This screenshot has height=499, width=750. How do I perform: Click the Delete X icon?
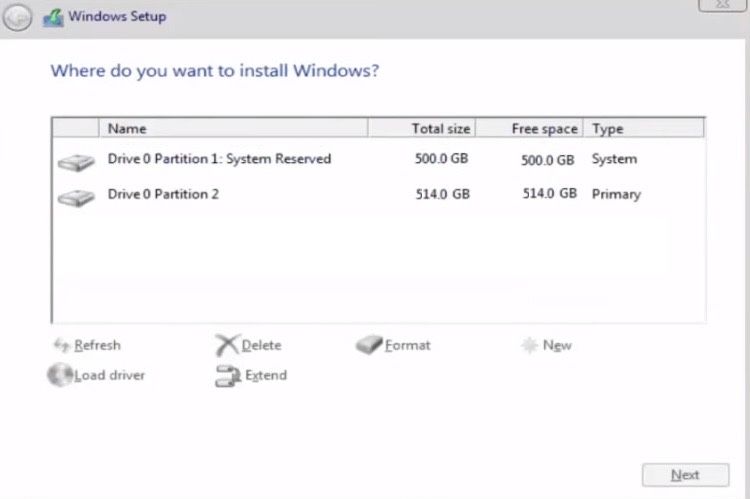[227, 345]
